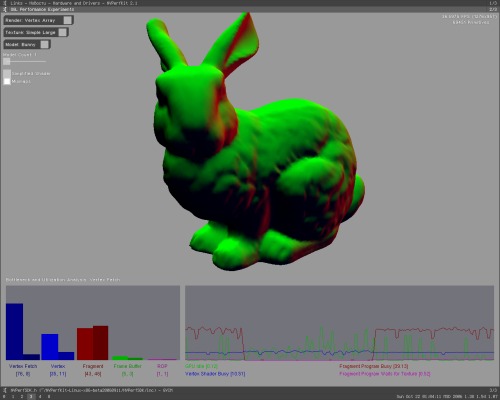Click the tall dark blue Vertex Fetch bar
This screenshot has width=500, height=400.
[15, 331]
